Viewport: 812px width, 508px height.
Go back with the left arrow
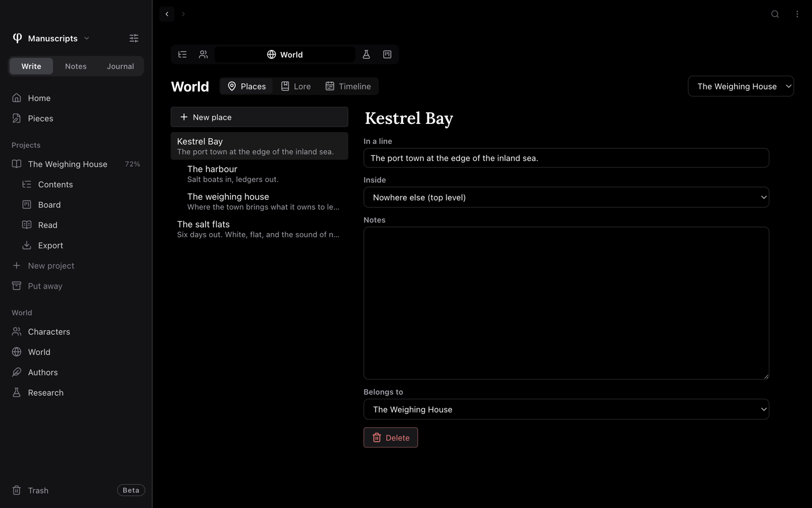tap(167, 14)
